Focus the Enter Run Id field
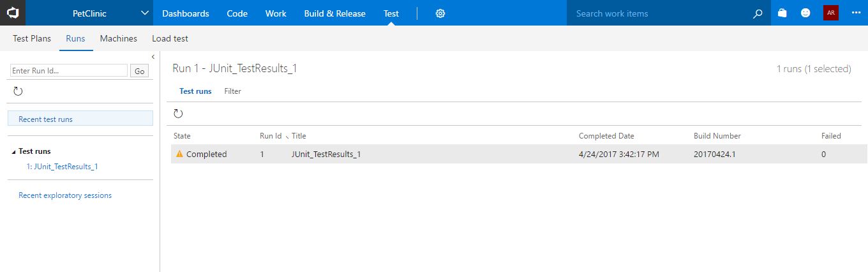868x272 pixels. pos(69,71)
